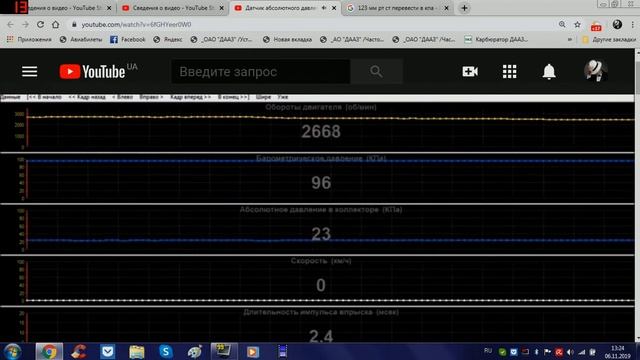640x360 pixels.
Task: Open the CCleaner taskbar icon
Action: [x=78, y=351]
